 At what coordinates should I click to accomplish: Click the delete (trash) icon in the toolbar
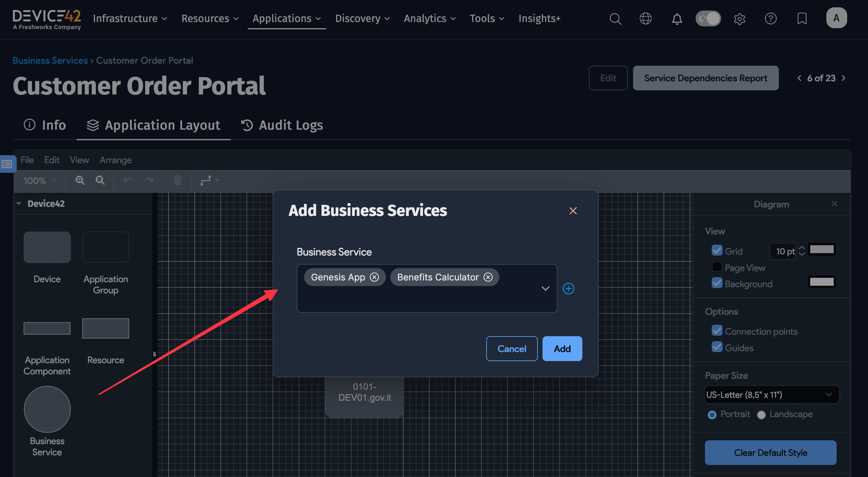(177, 181)
